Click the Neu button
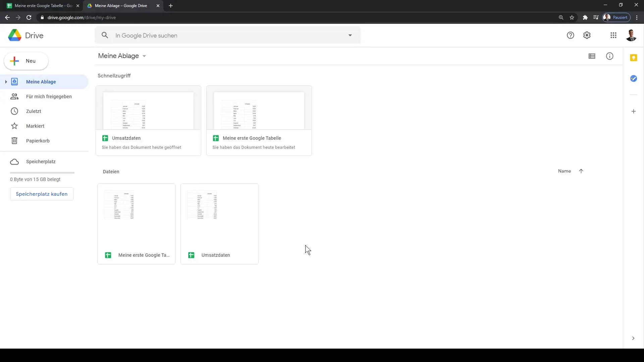Screen dimensions: 644x362 tap(26, 61)
